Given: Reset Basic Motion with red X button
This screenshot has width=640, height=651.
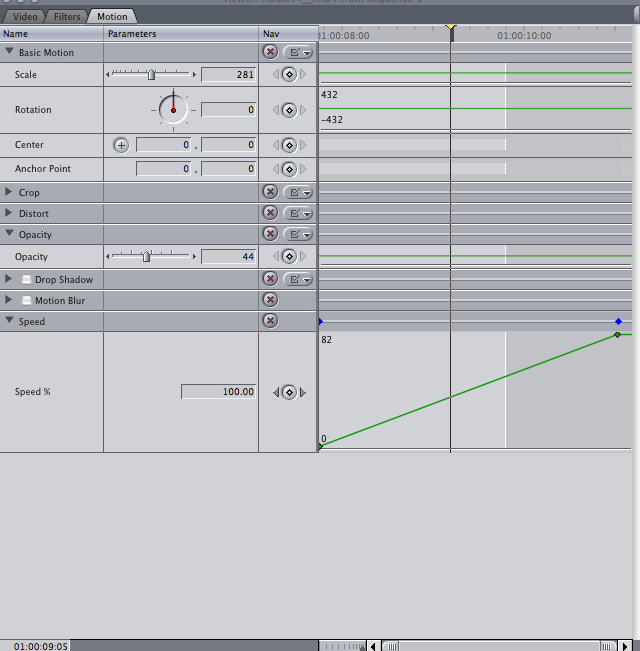Looking at the screenshot, I should (270, 52).
